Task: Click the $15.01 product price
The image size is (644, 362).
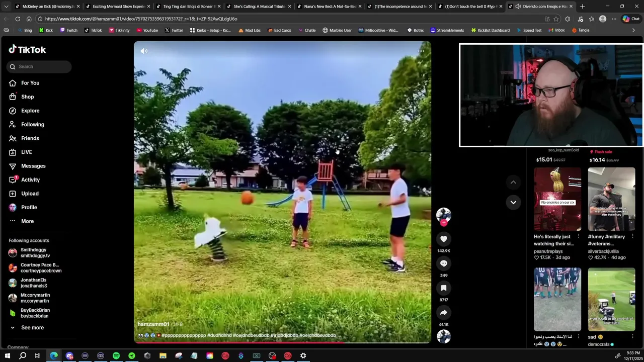Action: [x=544, y=160]
